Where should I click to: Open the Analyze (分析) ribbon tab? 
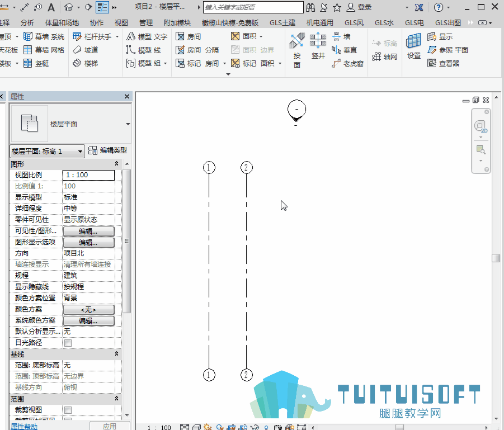pos(27,23)
